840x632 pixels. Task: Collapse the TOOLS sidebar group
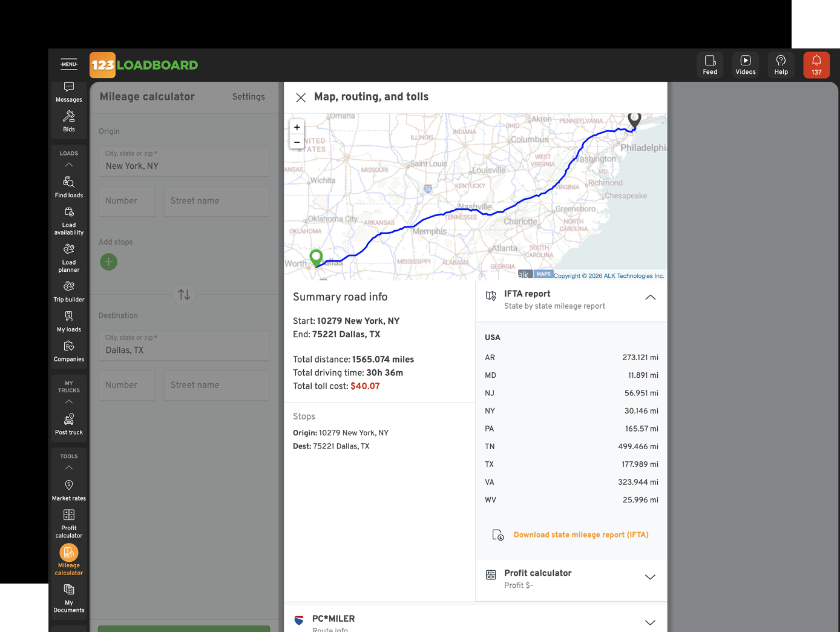point(69,468)
